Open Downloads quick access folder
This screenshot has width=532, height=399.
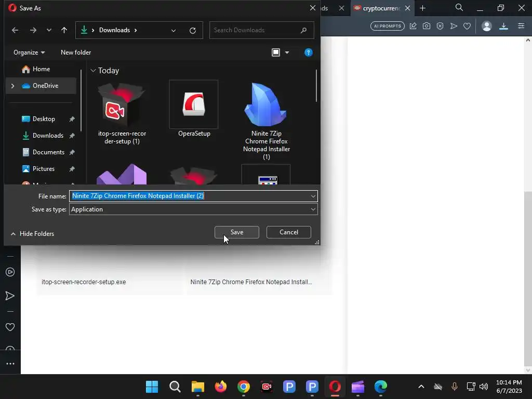pos(47,136)
